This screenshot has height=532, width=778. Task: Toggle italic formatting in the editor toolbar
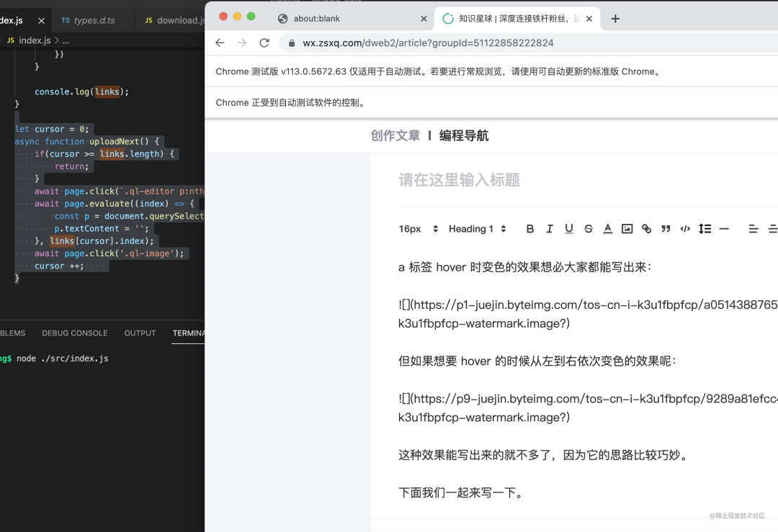(x=549, y=229)
